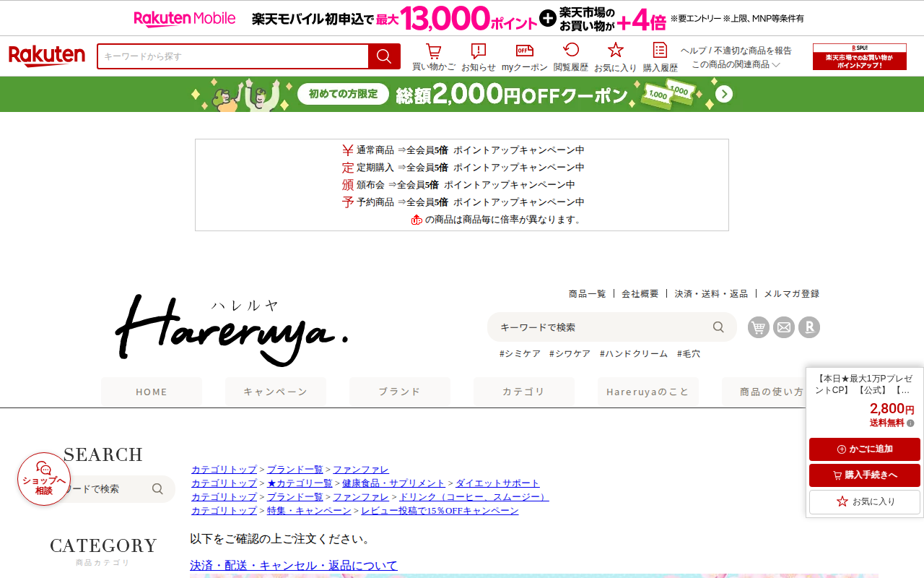
Task: Click ★カテゴリ一覧 breadcrumb link
Action: [x=300, y=483]
